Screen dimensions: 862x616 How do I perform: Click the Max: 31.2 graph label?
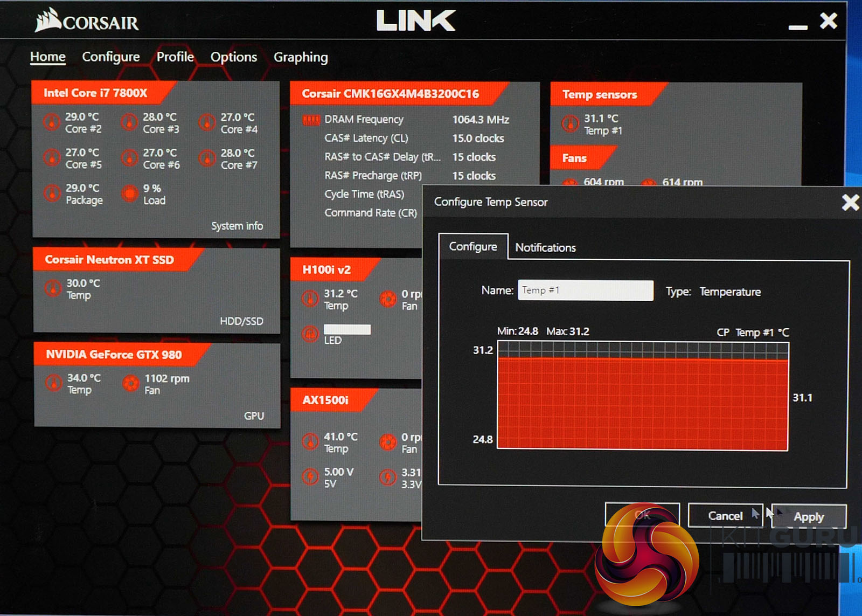pos(568,331)
